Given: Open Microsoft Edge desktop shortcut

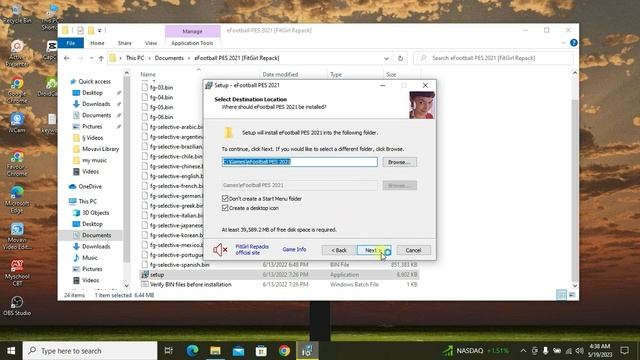Looking at the screenshot, I should tap(17, 199).
